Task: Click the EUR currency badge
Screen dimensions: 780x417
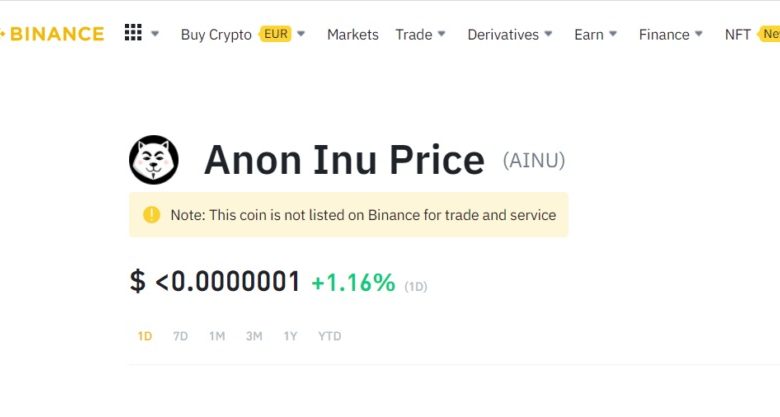Action: coord(275,34)
